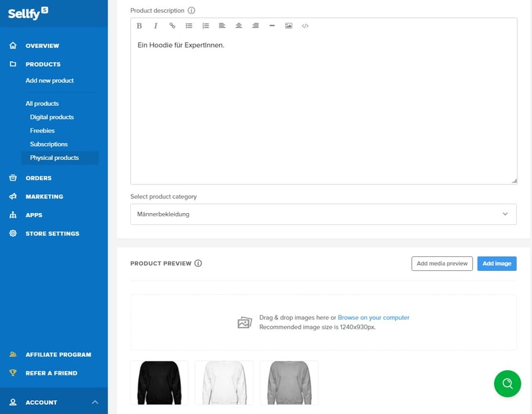Viewport: 532px width, 414px height.
Task: Show Product preview info tooltip
Action: [x=198, y=264]
